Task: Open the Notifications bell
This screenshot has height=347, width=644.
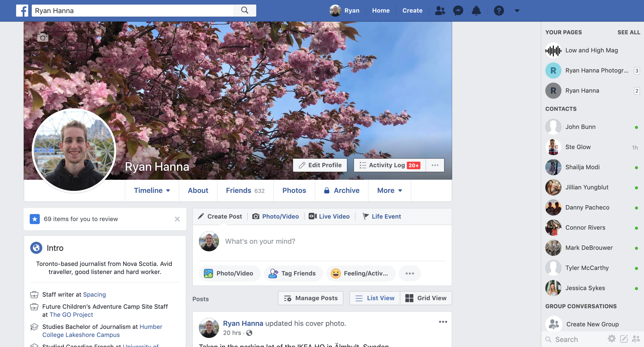Action: click(x=476, y=11)
